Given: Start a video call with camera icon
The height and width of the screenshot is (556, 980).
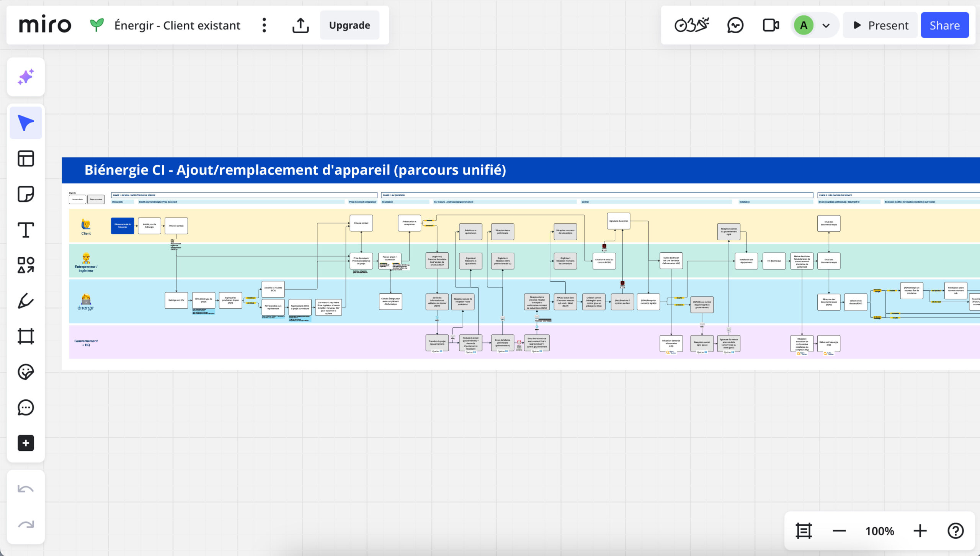Looking at the screenshot, I should (x=771, y=25).
